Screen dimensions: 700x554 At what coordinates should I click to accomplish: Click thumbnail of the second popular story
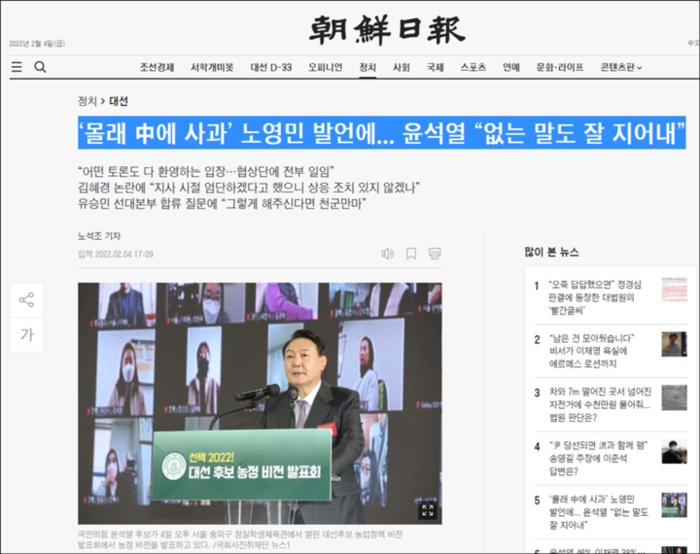click(673, 344)
